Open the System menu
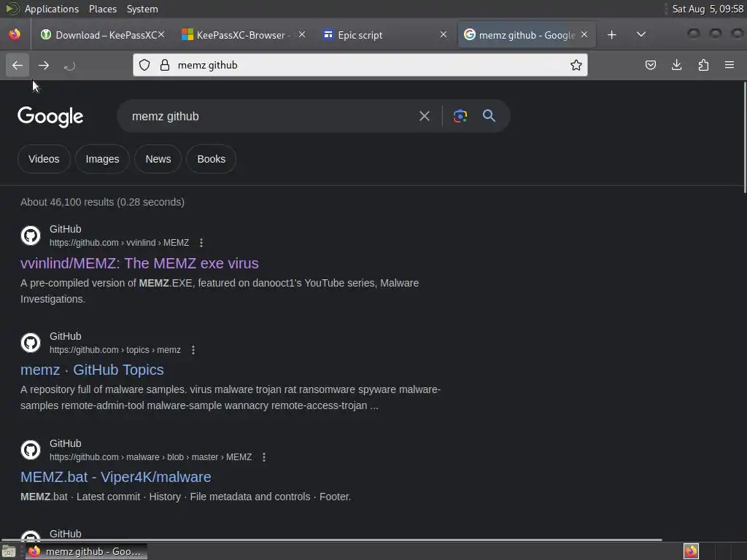Screen dimensions: 747x560 (x=142, y=9)
